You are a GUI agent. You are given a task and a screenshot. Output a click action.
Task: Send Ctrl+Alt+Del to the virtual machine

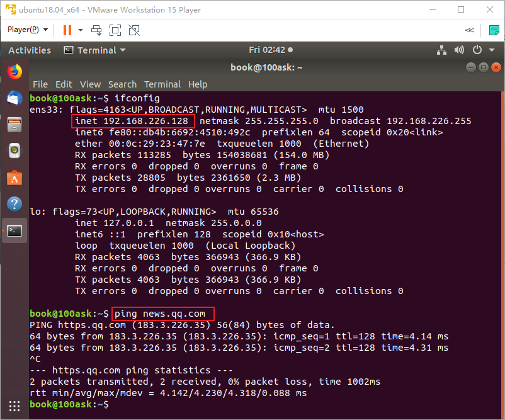[96, 30]
